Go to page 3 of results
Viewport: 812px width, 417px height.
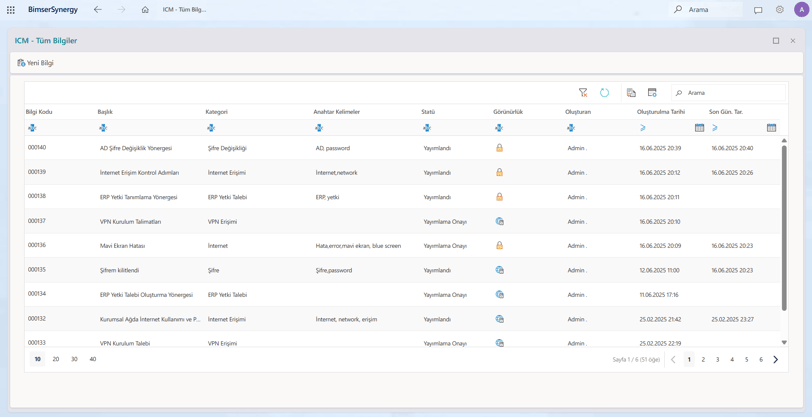tap(717, 360)
